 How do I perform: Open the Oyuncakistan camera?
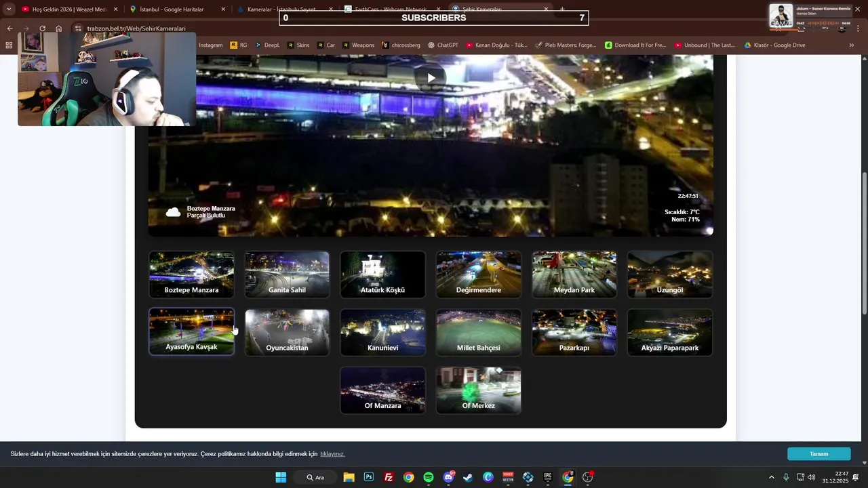tap(287, 332)
